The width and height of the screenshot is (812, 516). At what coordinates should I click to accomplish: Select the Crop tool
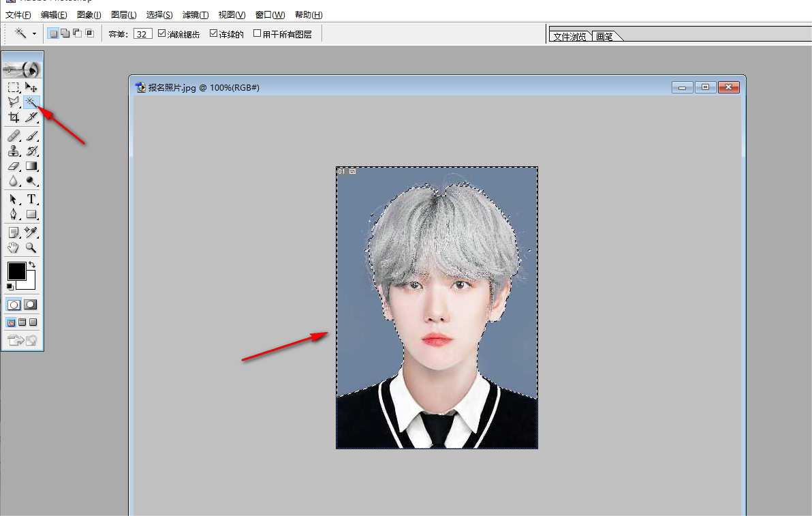[13, 117]
